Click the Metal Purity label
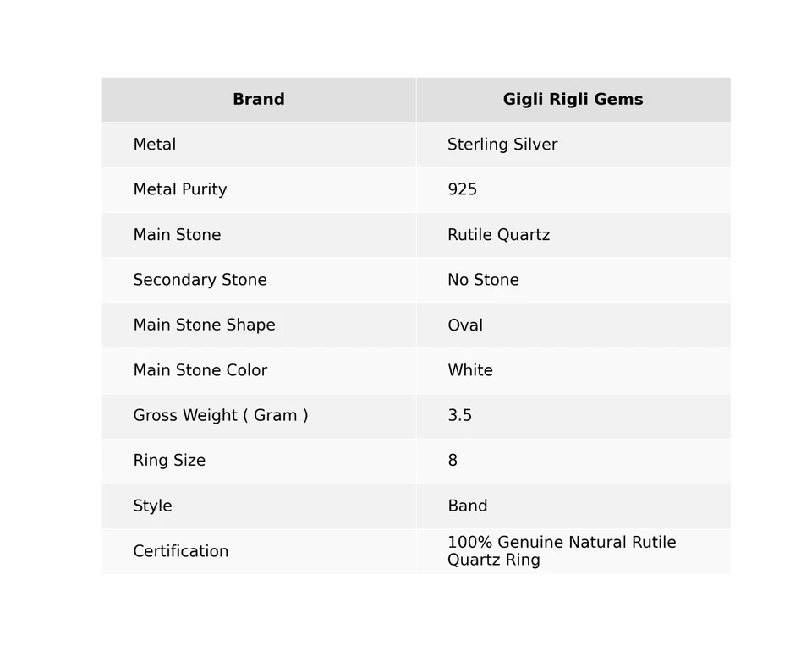This screenshot has height=645, width=812. (180, 190)
